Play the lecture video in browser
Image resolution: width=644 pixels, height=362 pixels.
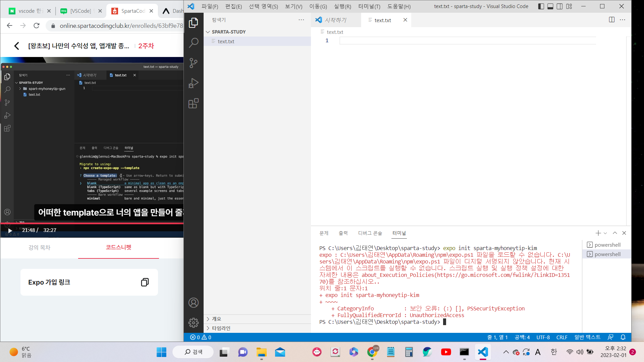pos(10,231)
